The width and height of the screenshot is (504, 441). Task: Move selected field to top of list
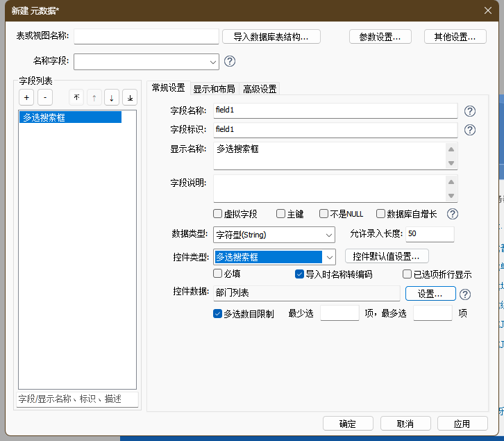(76, 98)
